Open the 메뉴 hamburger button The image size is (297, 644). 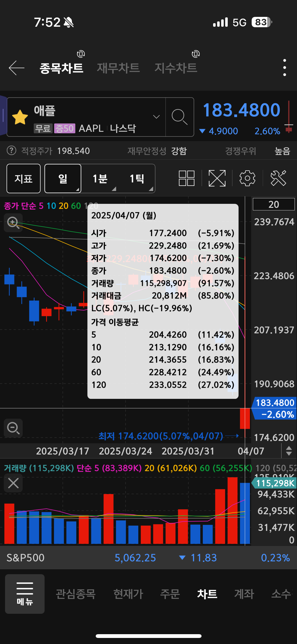(25, 594)
